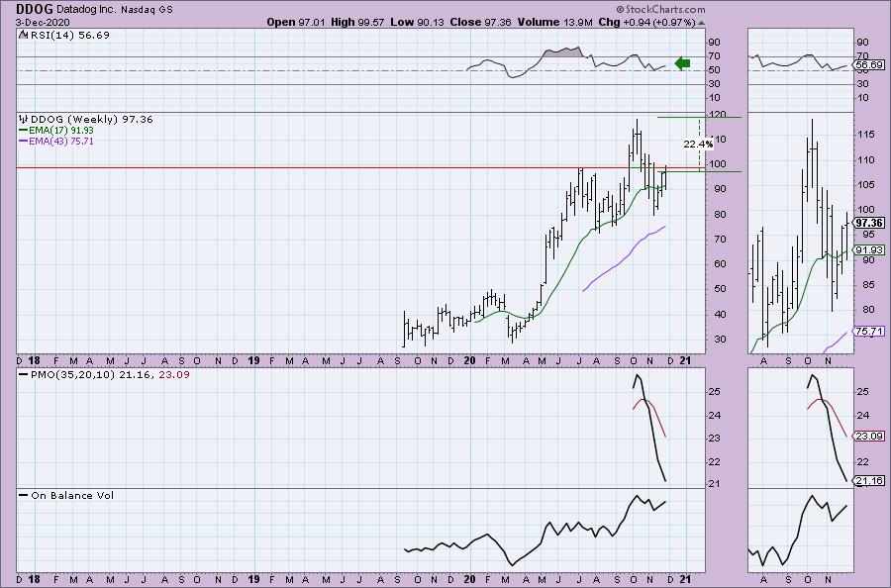Image resolution: width=891 pixels, height=588 pixels.
Task: Click the Nasdaq GS exchange label
Action: (x=148, y=10)
